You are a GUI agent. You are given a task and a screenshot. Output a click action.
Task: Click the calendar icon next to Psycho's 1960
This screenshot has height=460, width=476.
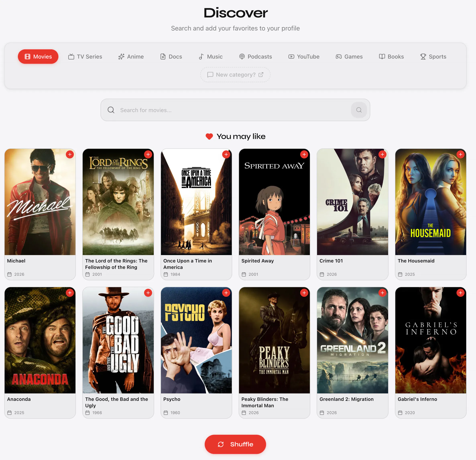(x=166, y=413)
